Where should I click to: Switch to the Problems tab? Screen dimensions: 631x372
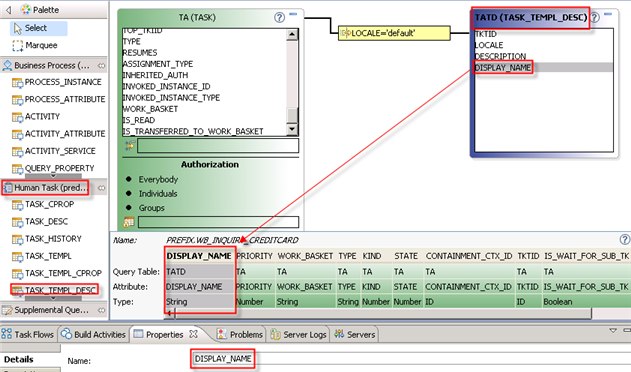(240, 335)
